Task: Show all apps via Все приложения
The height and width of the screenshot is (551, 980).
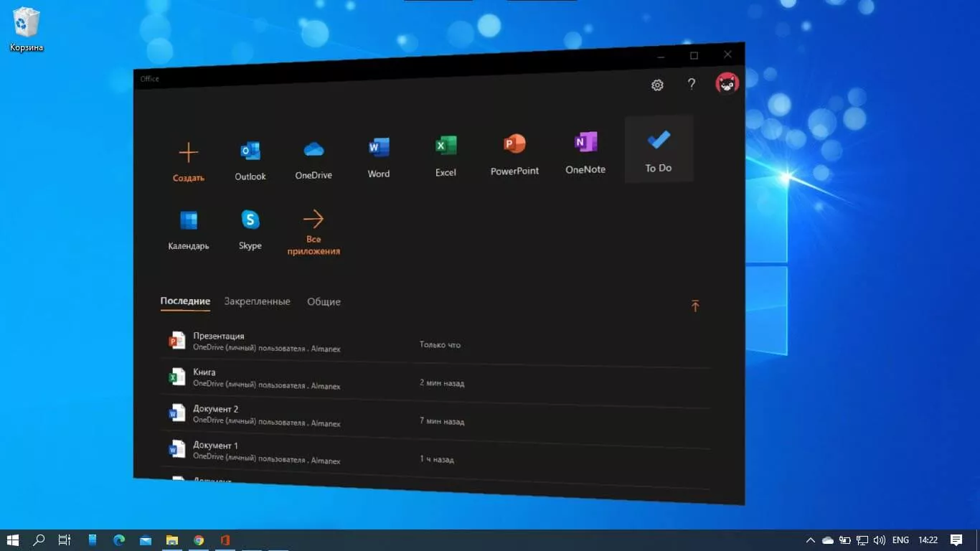Action: point(314,230)
